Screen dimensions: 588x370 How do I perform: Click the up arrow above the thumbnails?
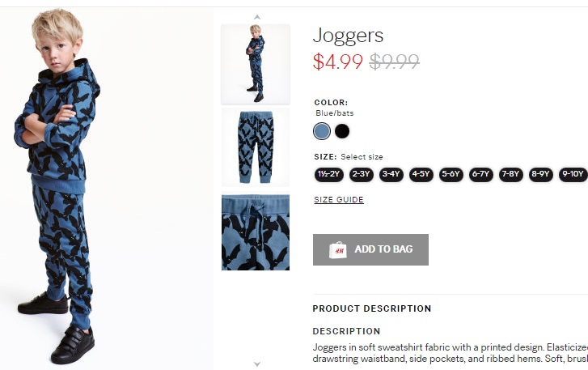coord(257,17)
